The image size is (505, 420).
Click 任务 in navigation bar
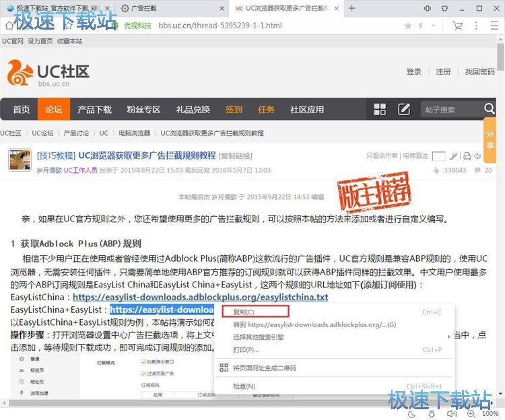[x=266, y=110]
